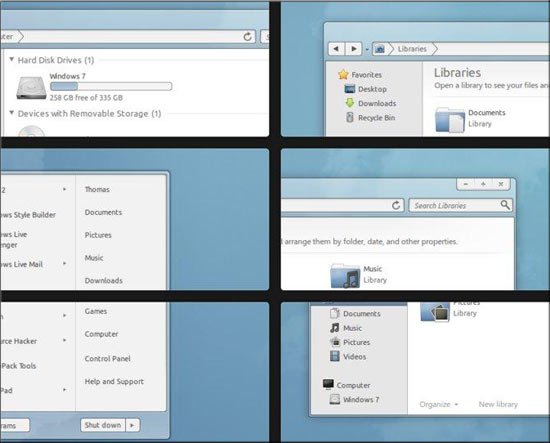The image size is (550, 443).
Task: Click the Windows 7 drive usage bar
Action: point(111,86)
